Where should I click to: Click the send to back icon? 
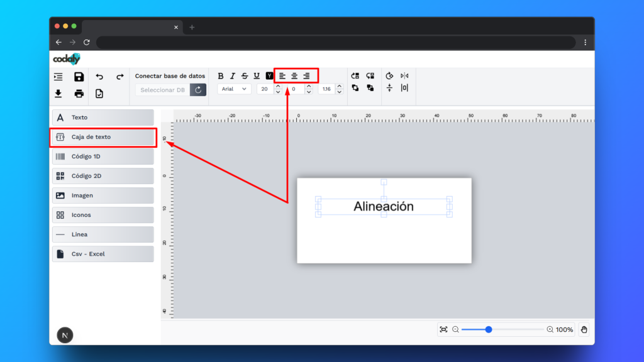(x=370, y=88)
